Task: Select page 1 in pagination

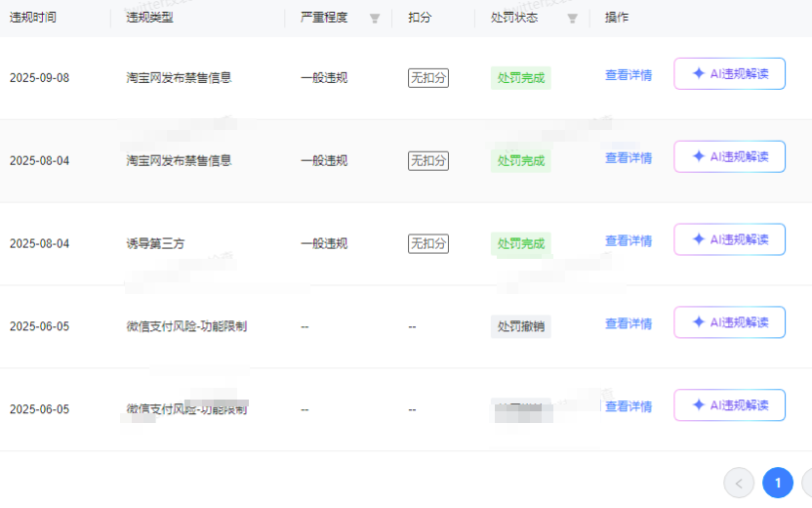Action: tap(778, 484)
